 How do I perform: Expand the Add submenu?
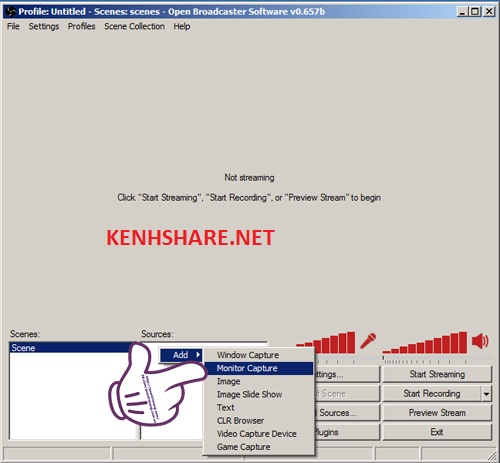click(x=181, y=355)
